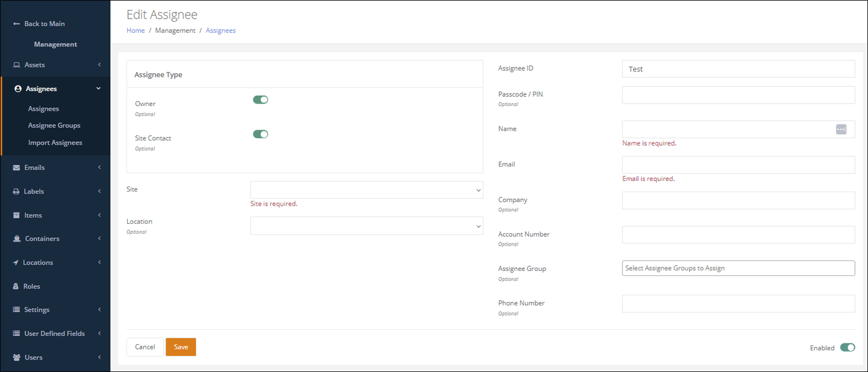This screenshot has width=868, height=372.
Task: Toggle the Enabled switch
Action: (848, 348)
